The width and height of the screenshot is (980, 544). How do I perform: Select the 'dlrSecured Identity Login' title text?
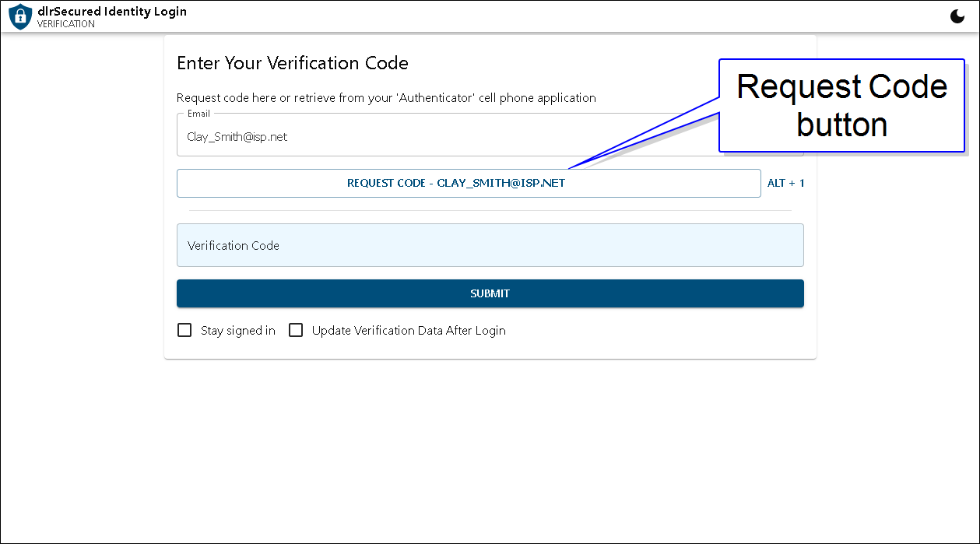pos(112,12)
